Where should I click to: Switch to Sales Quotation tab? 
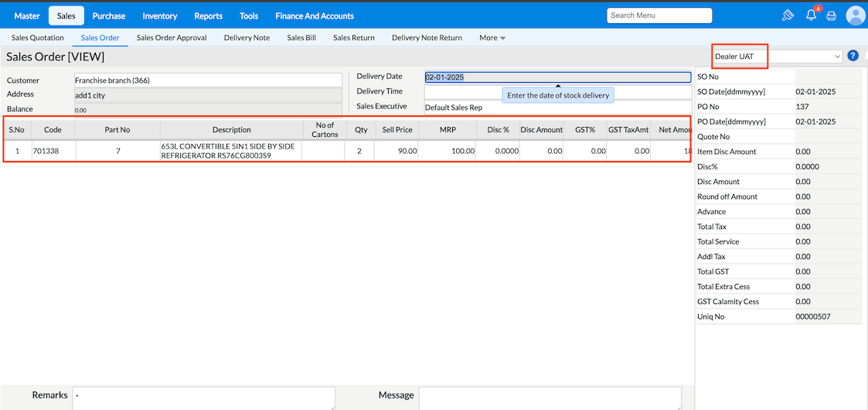(x=38, y=38)
